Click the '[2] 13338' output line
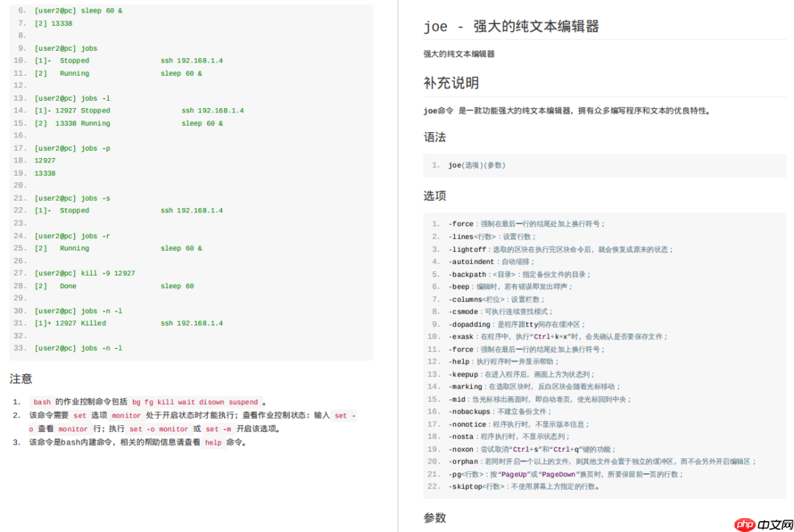 pyautogui.click(x=53, y=24)
